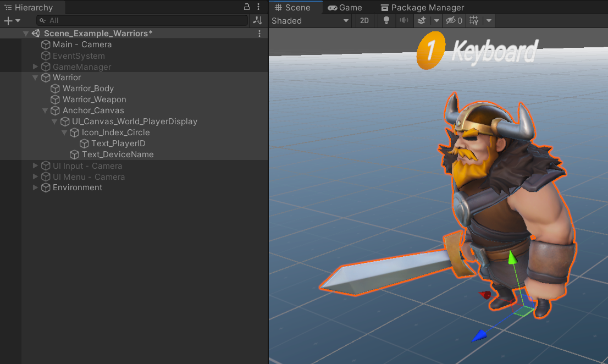
Task: Click the lock icon on the Hierarchy panel
Action: pyautogui.click(x=247, y=7)
